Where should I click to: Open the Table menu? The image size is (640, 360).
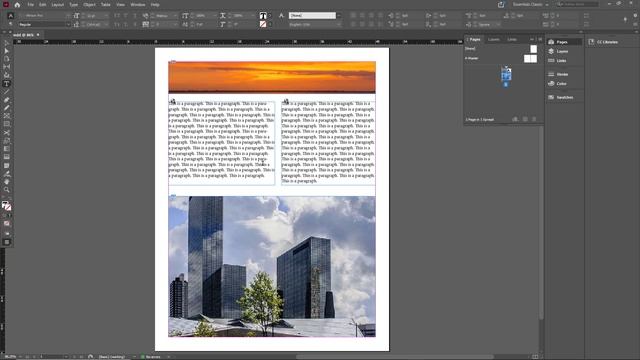point(106,5)
